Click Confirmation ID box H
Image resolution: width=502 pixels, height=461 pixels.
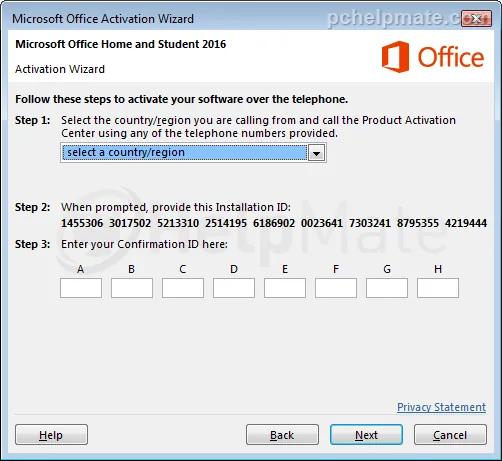click(438, 288)
